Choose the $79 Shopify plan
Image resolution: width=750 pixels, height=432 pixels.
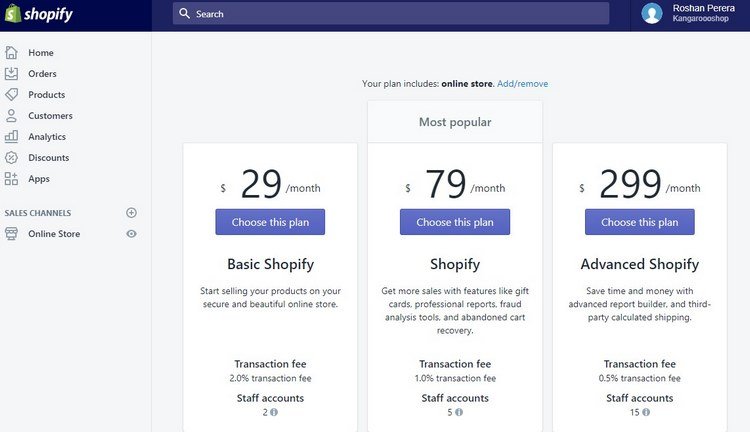[x=455, y=222]
